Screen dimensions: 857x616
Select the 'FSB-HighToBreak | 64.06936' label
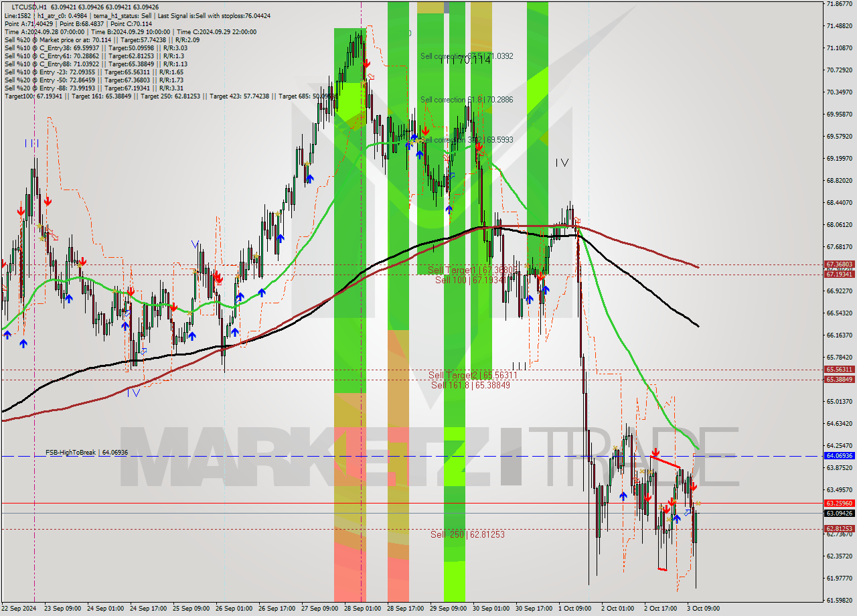(x=86, y=453)
